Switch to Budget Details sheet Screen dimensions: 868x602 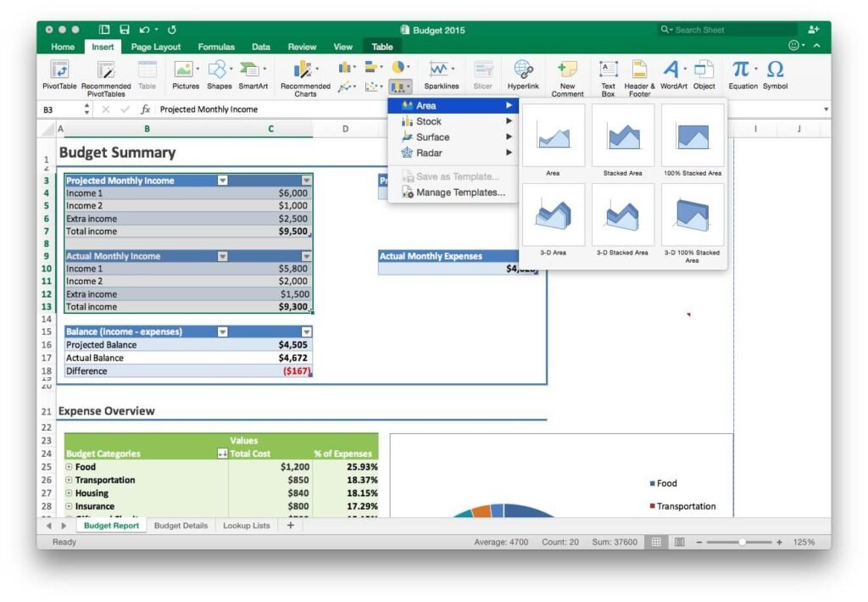pyautogui.click(x=181, y=526)
